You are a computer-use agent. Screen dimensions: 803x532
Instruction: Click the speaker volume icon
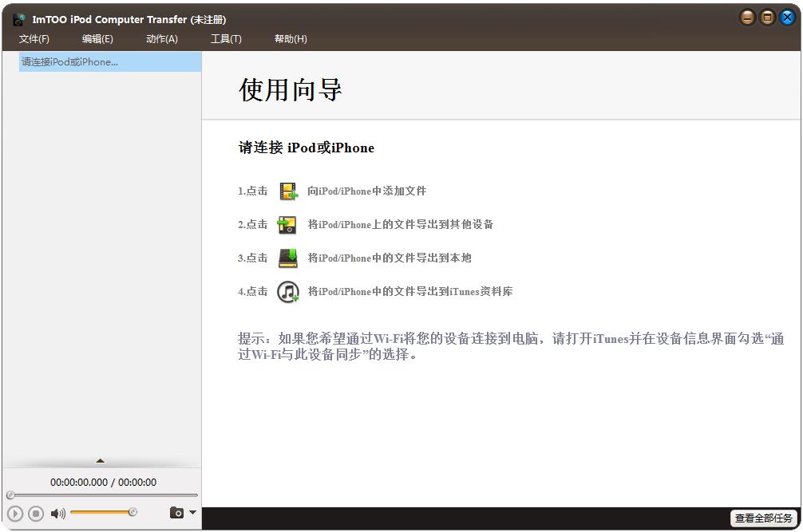coord(57,513)
